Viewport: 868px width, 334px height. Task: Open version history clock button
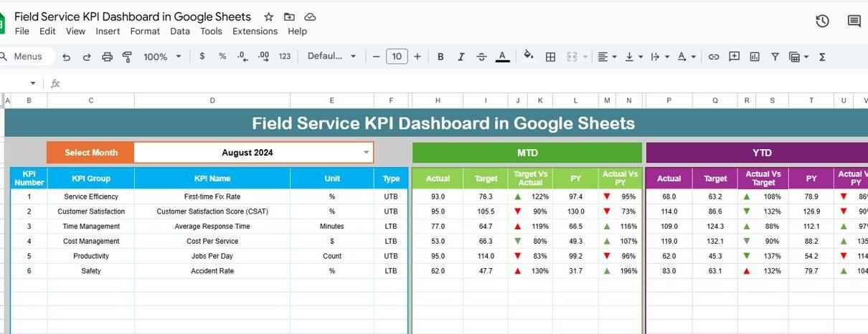(x=822, y=21)
